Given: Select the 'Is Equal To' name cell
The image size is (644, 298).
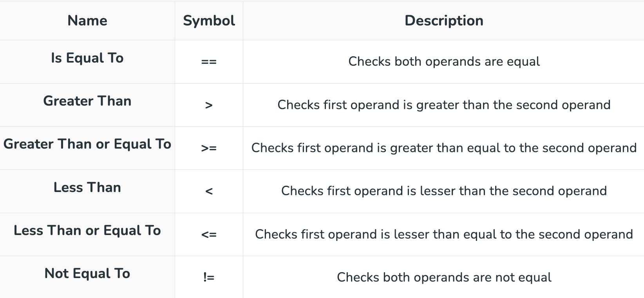Looking at the screenshot, I should (x=87, y=58).
